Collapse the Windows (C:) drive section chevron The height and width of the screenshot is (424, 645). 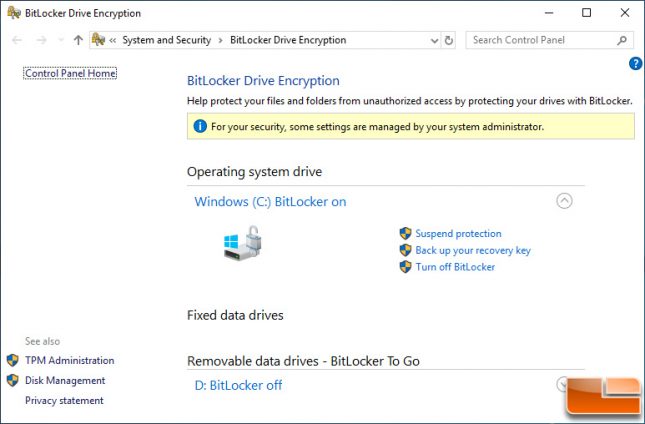point(564,201)
